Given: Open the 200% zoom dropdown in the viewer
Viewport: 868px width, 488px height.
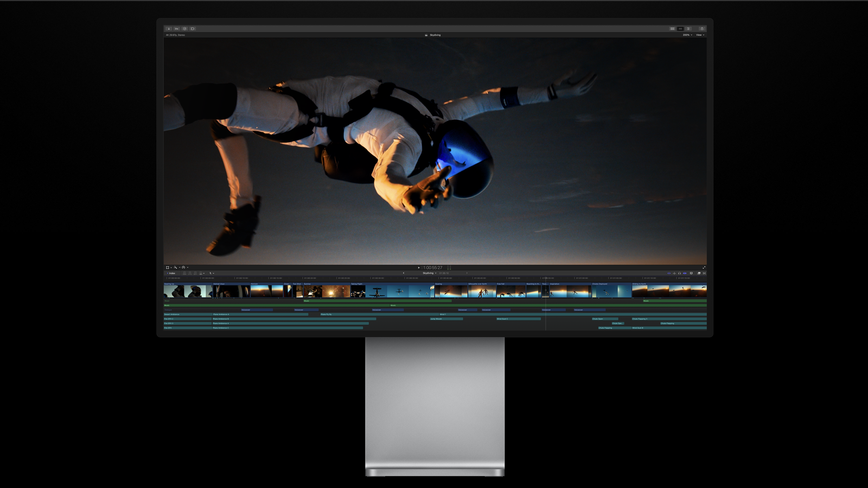Looking at the screenshot, I should [x=688, y=35].
